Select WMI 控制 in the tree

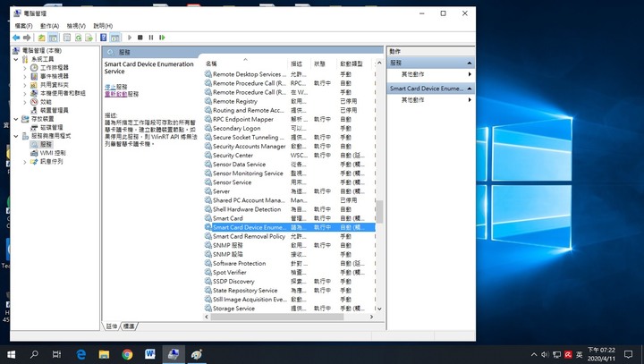[x=53, y=153]
